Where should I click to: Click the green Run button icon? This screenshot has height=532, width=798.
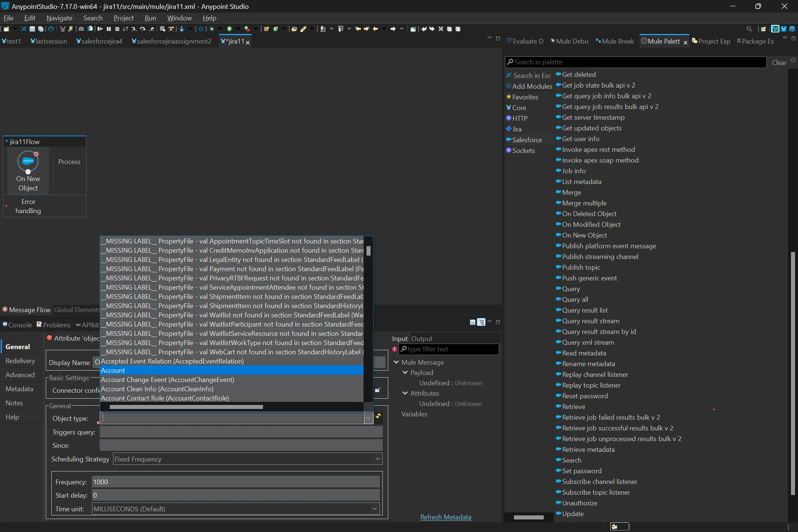tap(229, 29)
